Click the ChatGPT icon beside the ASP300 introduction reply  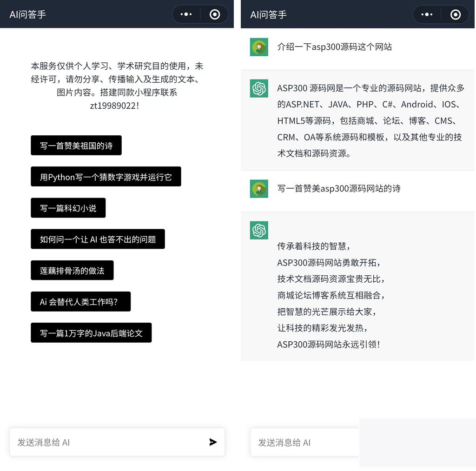click(259, 88)
